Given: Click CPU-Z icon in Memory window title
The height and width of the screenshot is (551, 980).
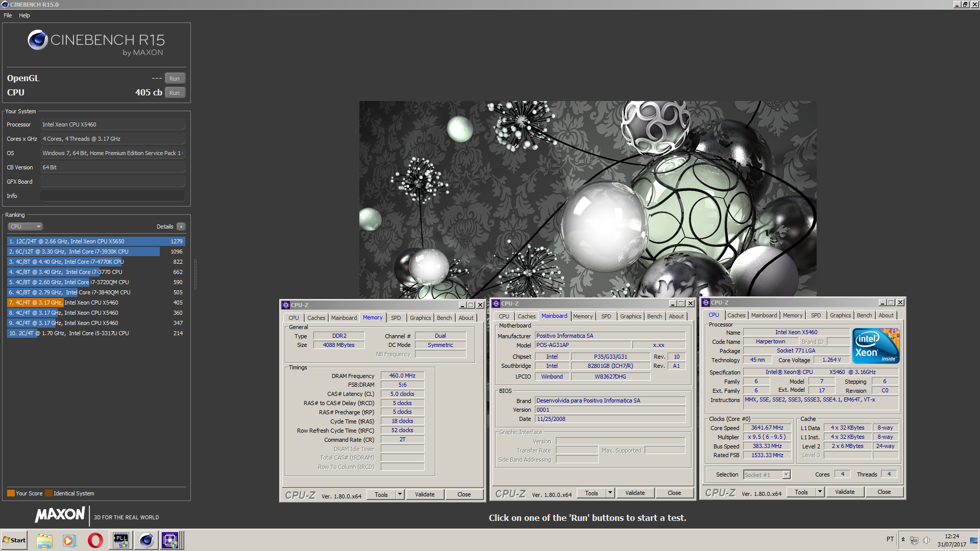Looking at the screenshot, I should [286, 305].
